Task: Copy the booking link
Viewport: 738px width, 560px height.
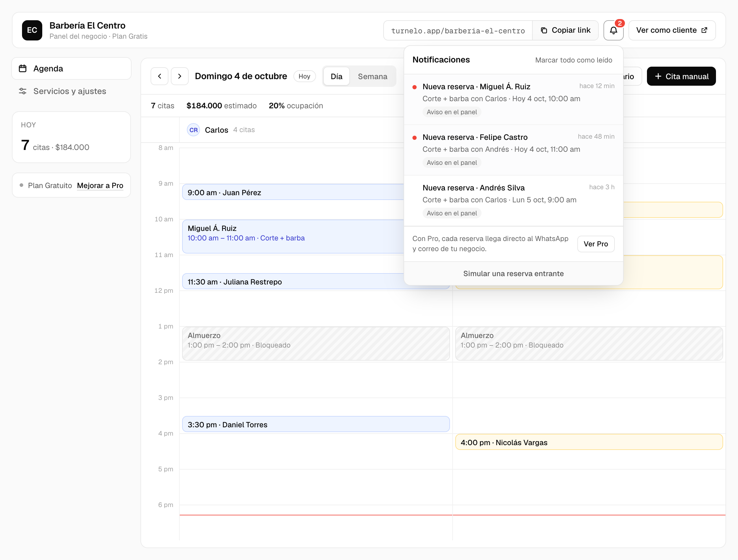Action: tap(565, 30)
